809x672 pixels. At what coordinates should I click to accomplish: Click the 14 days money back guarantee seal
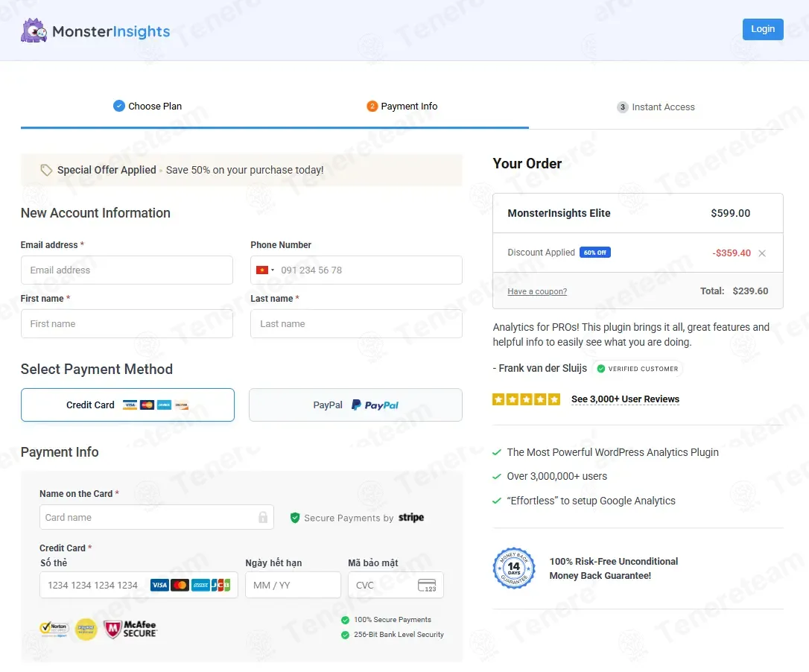pyautogui.click(x=514, y=568)
